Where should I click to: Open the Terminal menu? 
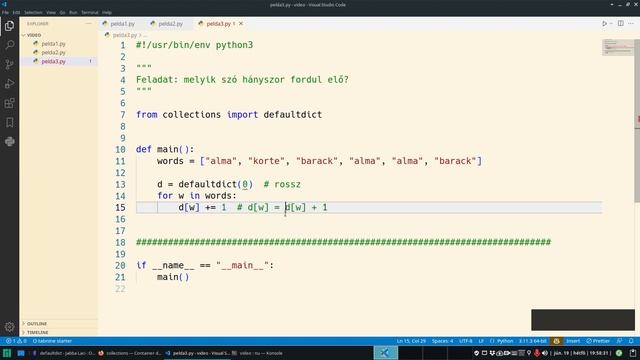point(90,13)
